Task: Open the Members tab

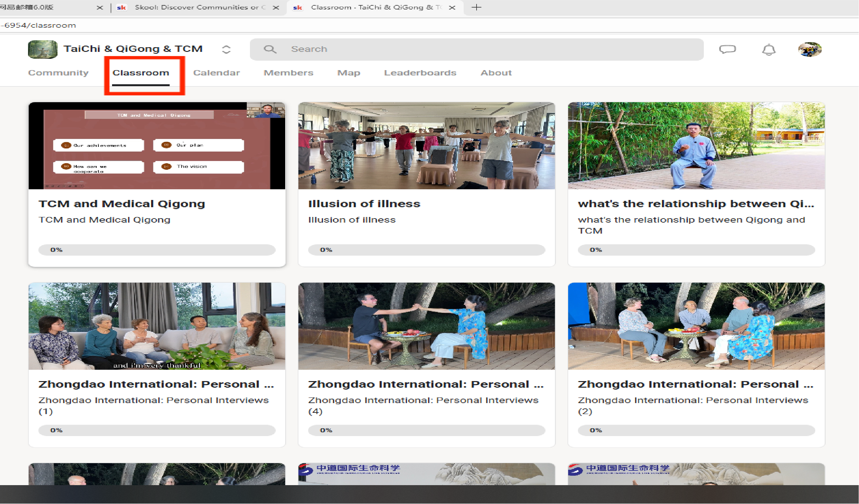Action: [x=288, y=73]
